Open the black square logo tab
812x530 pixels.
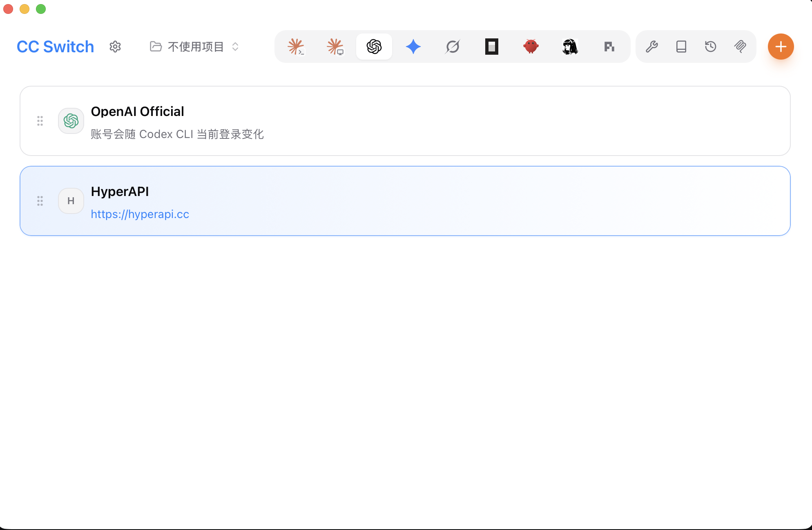(x=492, y=47)
